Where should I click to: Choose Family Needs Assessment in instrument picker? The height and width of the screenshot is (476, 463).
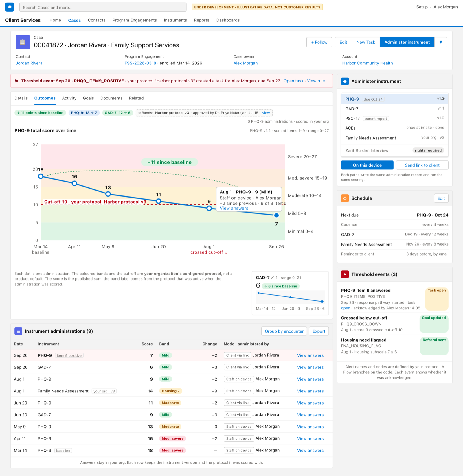tap(395, 138)
